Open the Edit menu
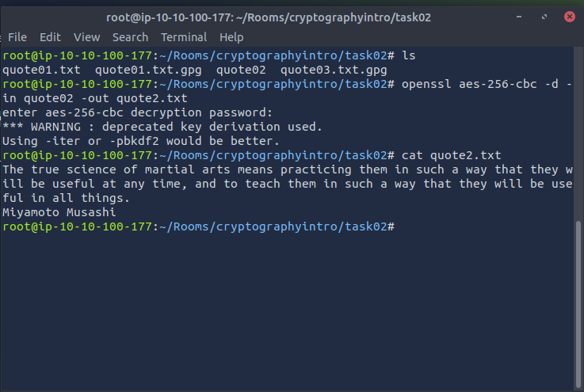 point(50,37)
